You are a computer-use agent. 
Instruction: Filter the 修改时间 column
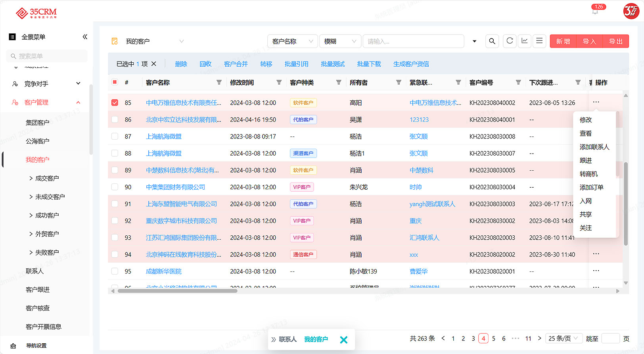tap(279, 83)
